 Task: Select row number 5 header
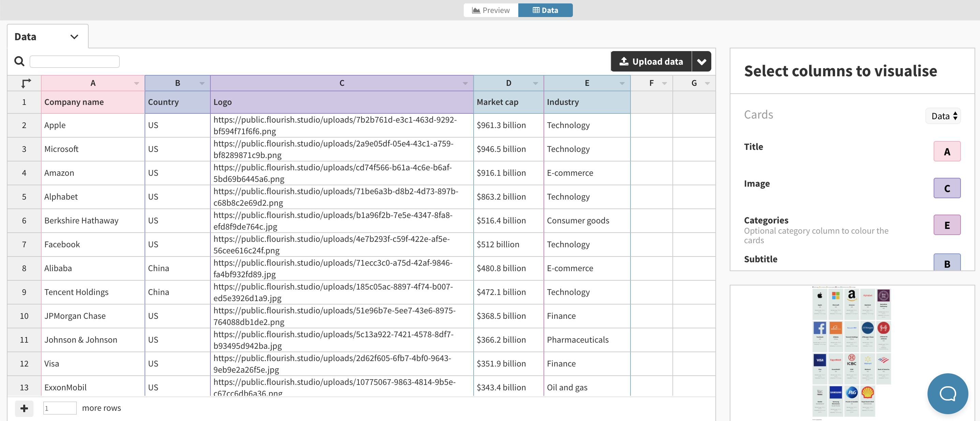[x=24, y=197]
